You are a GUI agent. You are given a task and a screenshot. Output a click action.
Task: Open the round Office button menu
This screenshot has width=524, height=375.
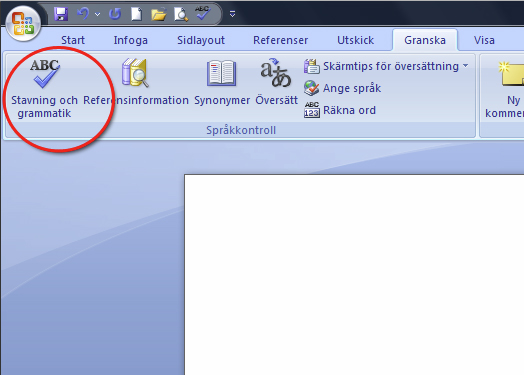tap(23, 24)
